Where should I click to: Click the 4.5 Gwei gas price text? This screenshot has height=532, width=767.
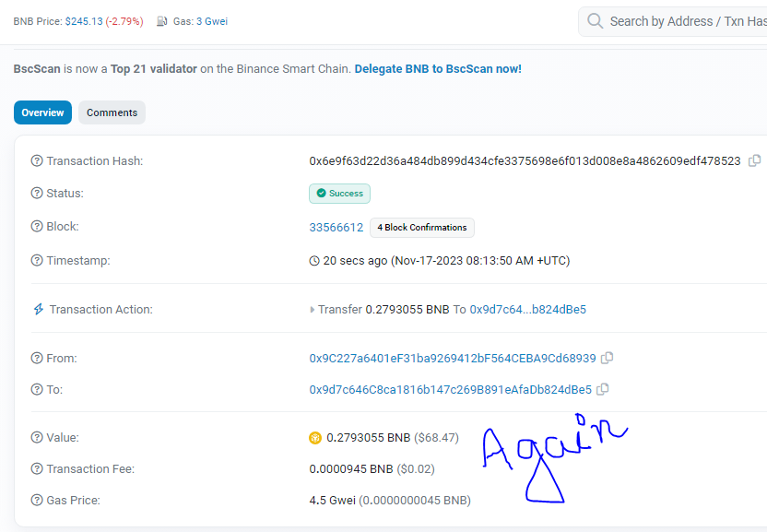coord(332,500)
